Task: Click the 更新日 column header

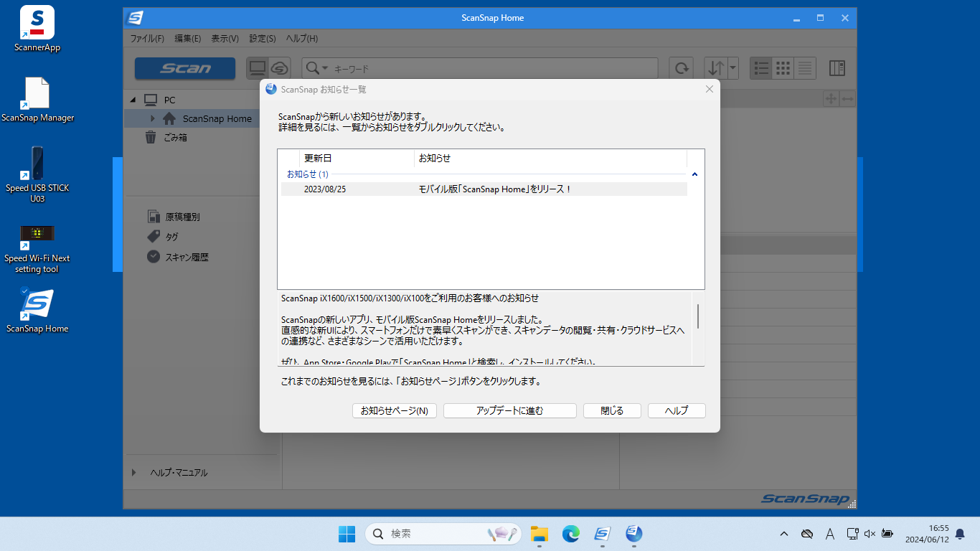Action: click(357, 158)
